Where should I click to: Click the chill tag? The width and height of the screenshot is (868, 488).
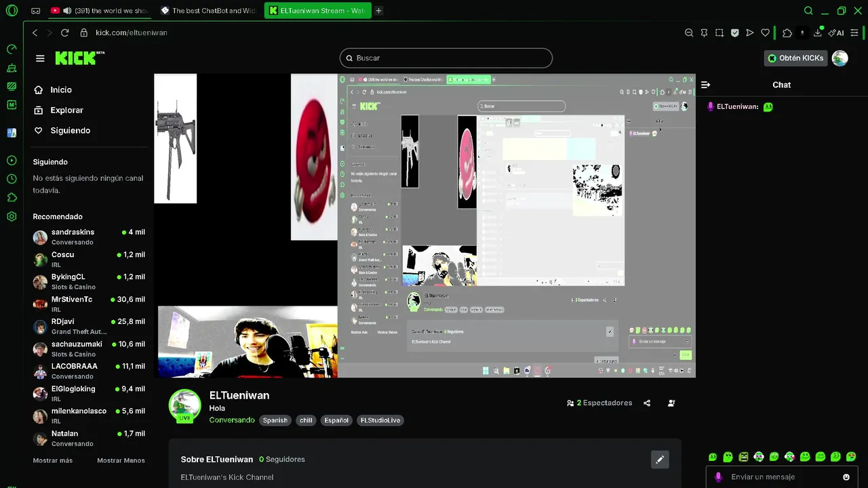click(306, 420)
